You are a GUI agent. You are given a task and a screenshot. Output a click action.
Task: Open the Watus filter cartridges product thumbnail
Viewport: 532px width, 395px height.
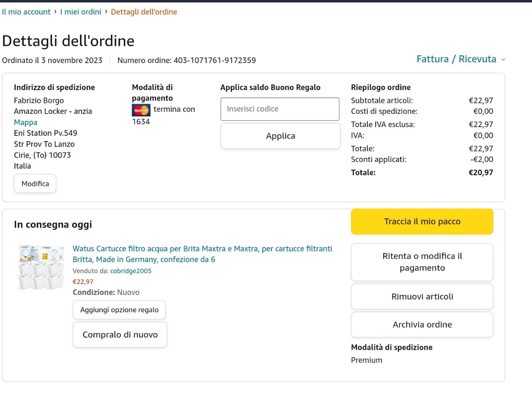tap(41, 267)
